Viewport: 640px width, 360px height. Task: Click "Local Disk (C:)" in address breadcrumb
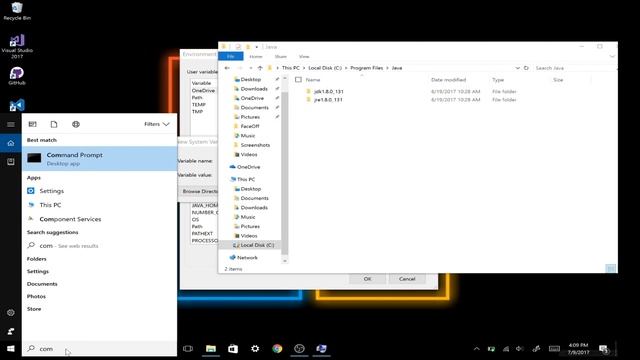(325, 68)
